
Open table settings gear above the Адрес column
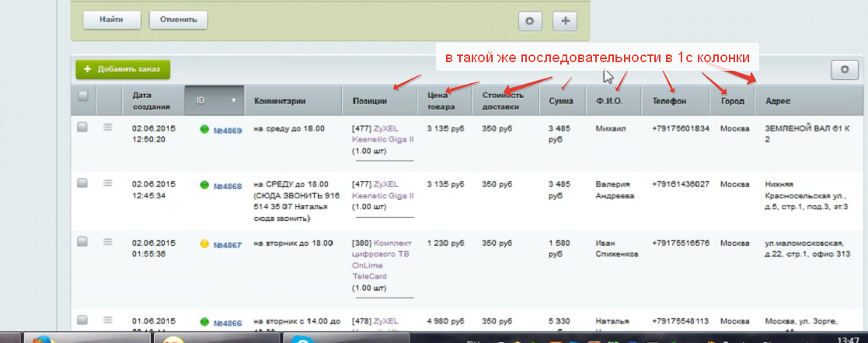(x=844, y=70)
